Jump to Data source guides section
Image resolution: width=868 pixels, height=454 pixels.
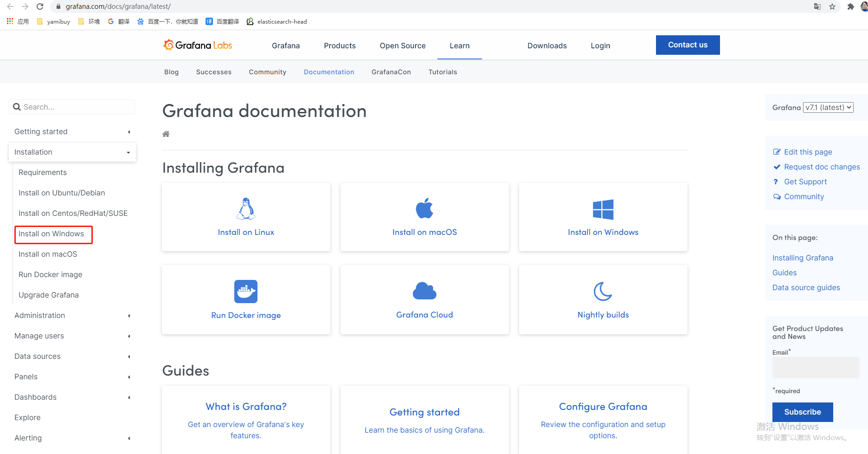click(x=806, y=288)
